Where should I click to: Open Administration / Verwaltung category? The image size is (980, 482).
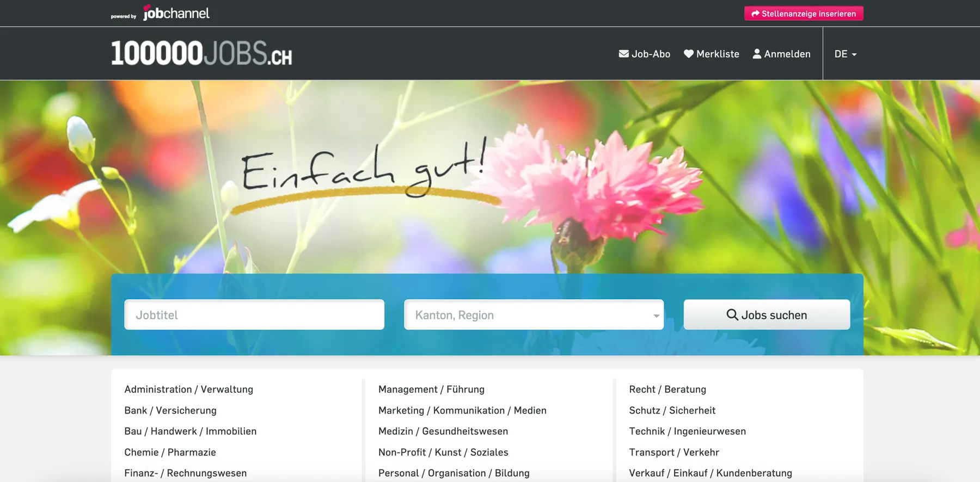pyautogui.click(x=188, y=390)
